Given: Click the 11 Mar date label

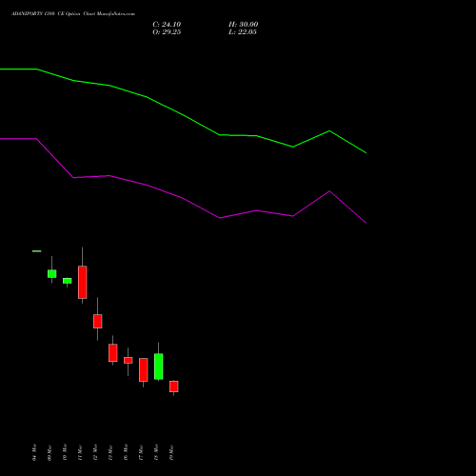Looking at the screenshot, I should coord(80,452).
